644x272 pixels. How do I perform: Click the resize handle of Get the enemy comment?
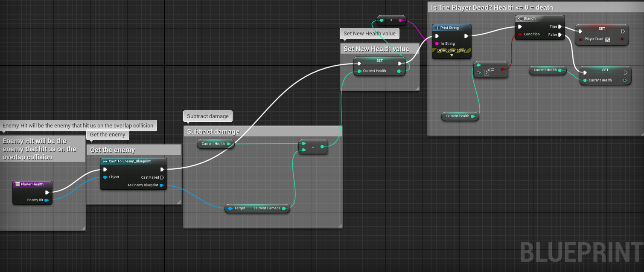pos(179,202)
